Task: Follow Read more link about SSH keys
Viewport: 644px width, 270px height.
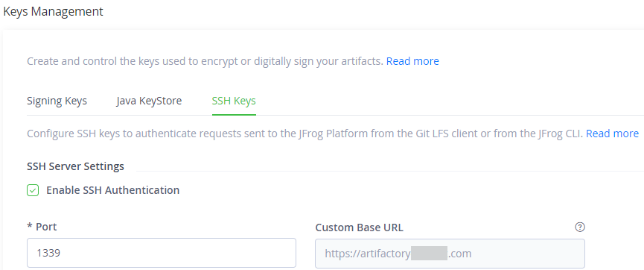Action: (x=612, y=134)
